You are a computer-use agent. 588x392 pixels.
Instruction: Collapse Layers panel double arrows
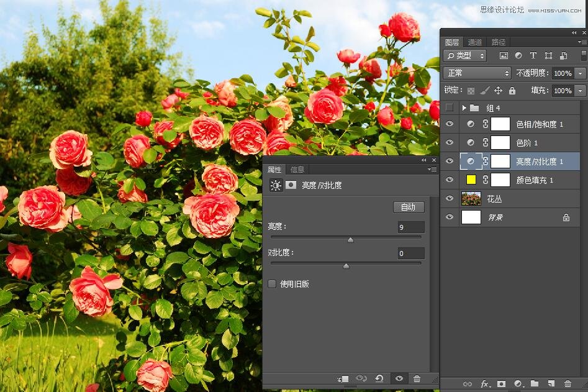[574, 33]
